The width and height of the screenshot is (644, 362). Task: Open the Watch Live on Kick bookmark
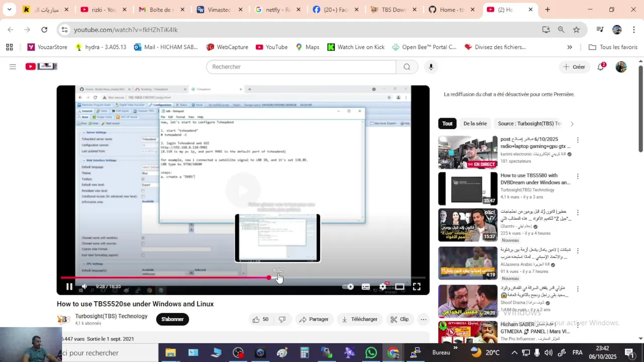pos(356,47)
